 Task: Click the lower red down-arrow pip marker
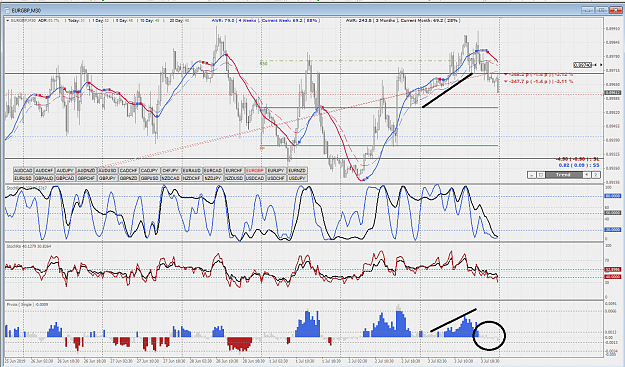pyautogui.click(x=506, y=81)
